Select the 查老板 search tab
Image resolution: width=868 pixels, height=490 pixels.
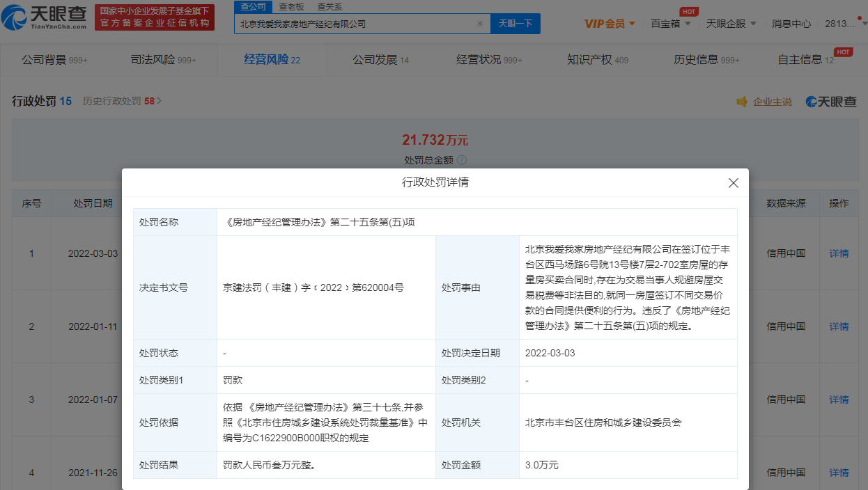[290, 6]
